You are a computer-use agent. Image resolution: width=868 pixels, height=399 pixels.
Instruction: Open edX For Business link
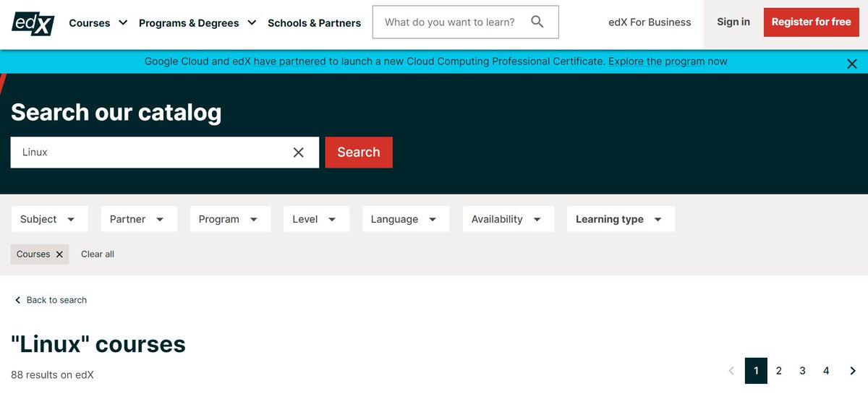click(x=650, y=22)
